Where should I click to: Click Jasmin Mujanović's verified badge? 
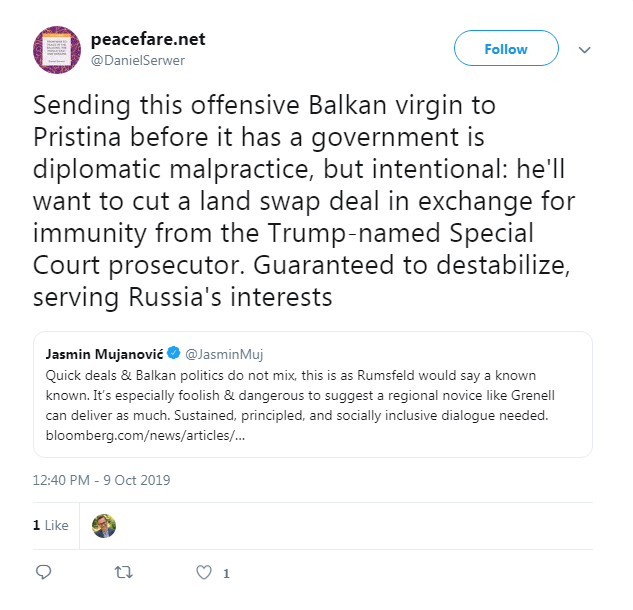pos(174,354)
